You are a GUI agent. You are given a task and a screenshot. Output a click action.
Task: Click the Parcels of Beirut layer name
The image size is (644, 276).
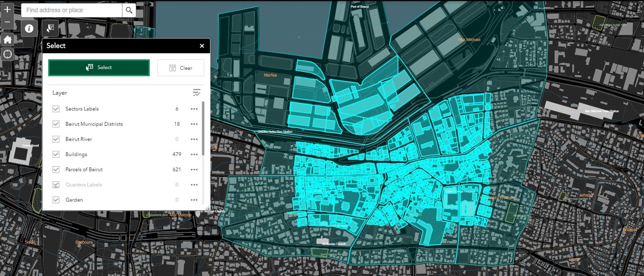point(84,169)
